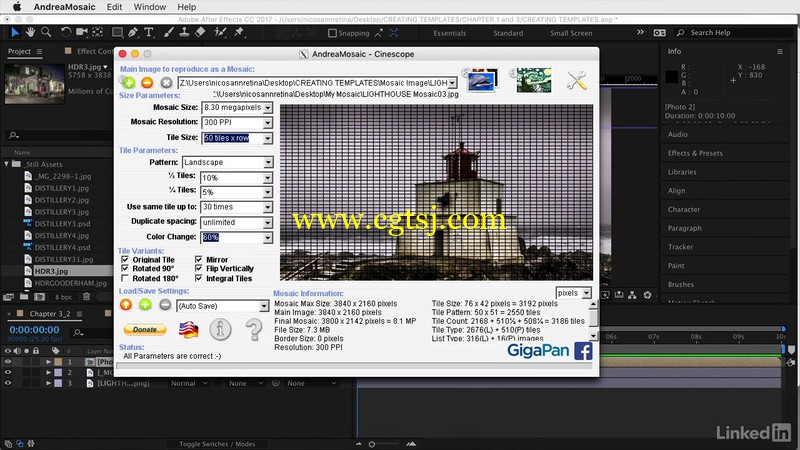Toggle the Rotated 90° checkbox

(x=125, y=268)
